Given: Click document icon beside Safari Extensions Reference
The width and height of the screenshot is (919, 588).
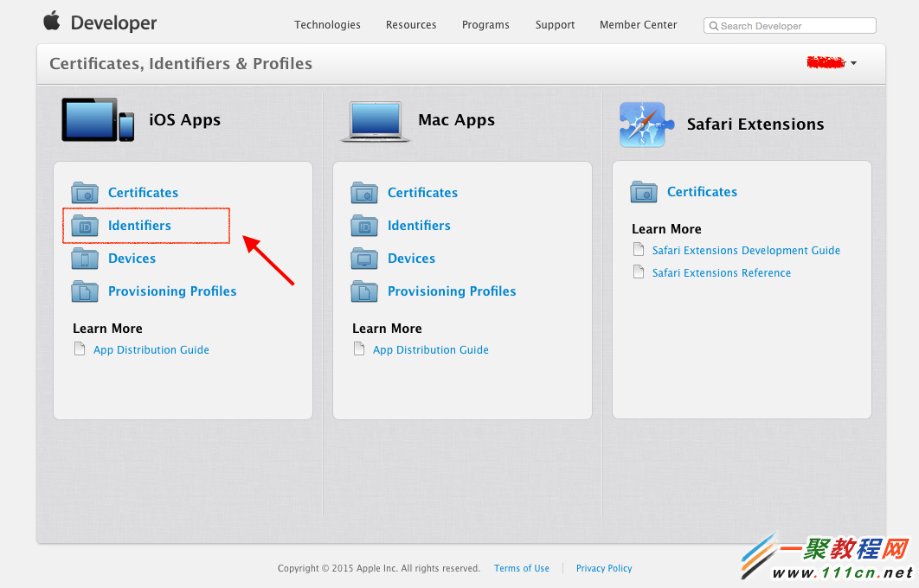Looking at the screenshot, I should [x=639, y=272].
